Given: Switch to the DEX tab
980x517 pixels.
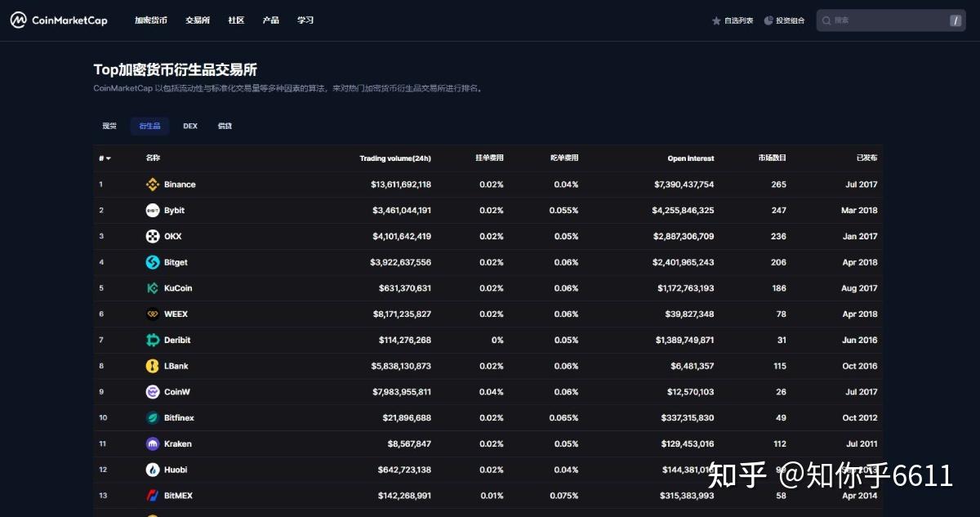Looking at the screenshot, I should (190, 126).
